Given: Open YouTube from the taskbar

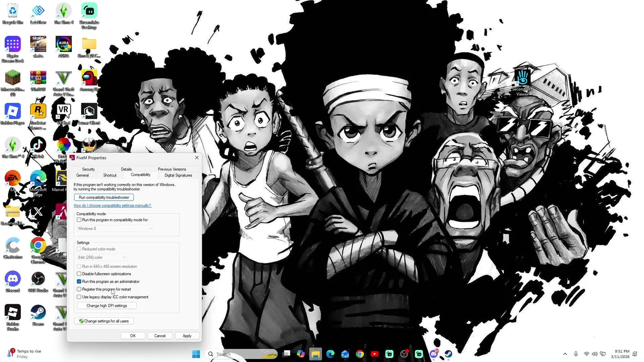Looking at the screenshot, I should click(x=374, y=354).
